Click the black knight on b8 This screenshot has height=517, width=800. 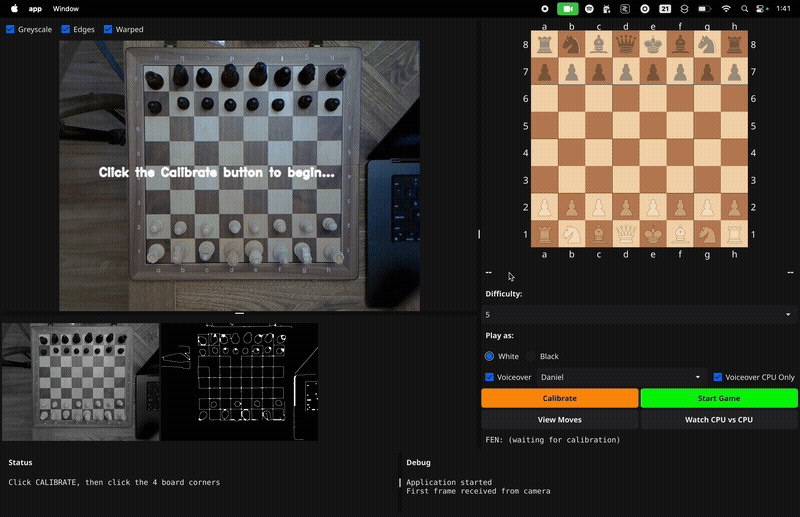571,44
